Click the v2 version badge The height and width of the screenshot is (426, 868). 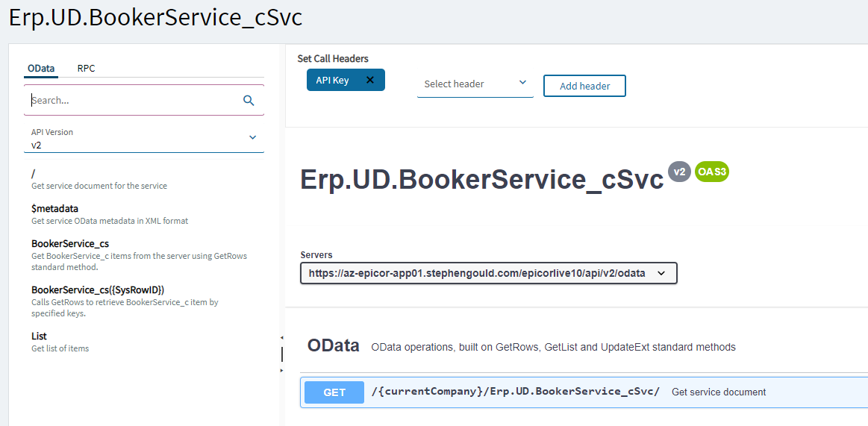click(679, 172)
